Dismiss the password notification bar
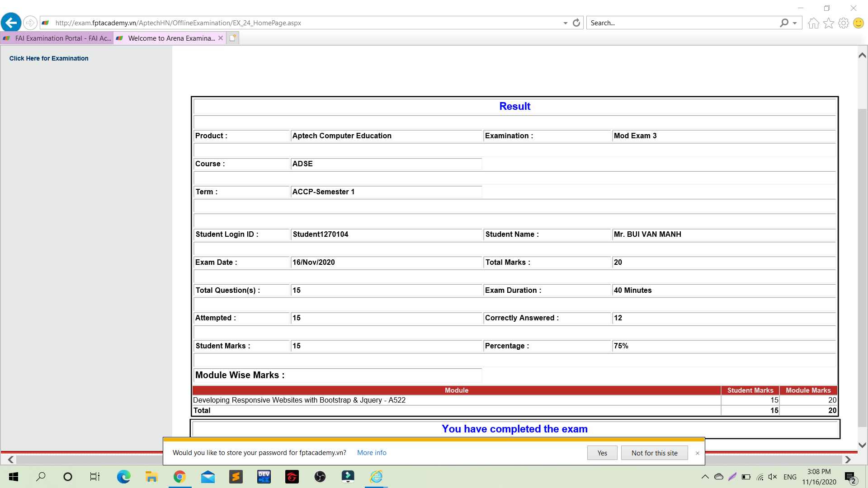 click(697, 453)
